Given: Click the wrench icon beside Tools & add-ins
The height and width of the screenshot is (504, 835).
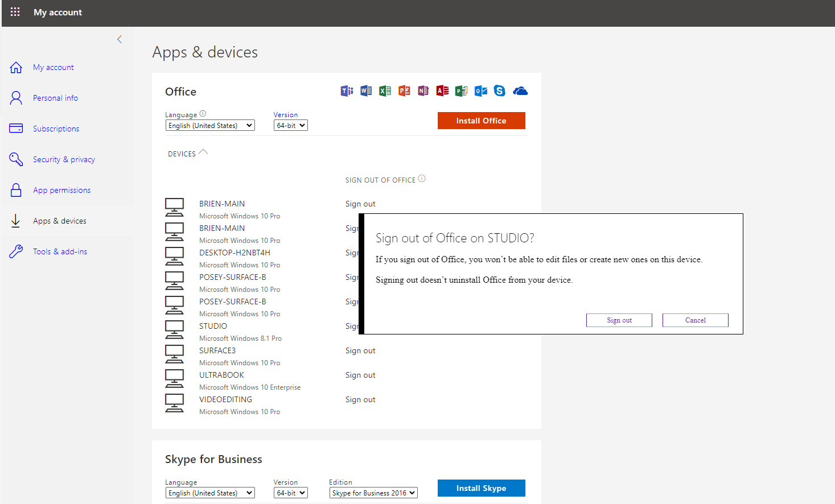Looking at the screenshot, I should click(16, 251).
